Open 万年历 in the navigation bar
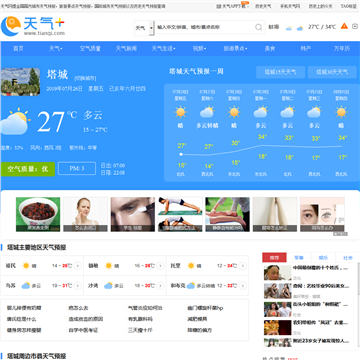The image size is (360, 360). click(342, 49)
